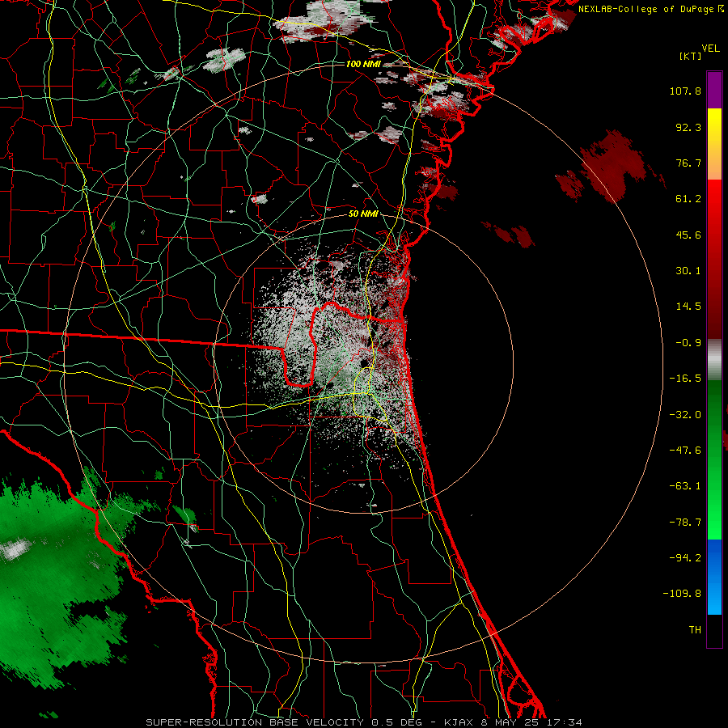The image size is (728, 728).
Task: Click the 14.5 value on velocity scale
Action: [688, 307]
